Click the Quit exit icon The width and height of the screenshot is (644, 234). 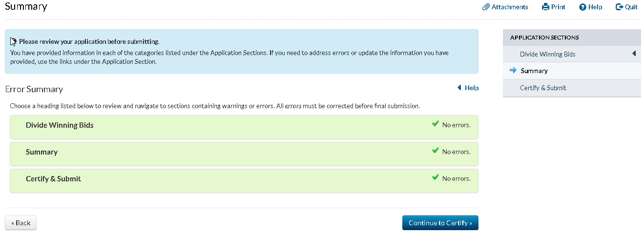(x=620, y=7)
